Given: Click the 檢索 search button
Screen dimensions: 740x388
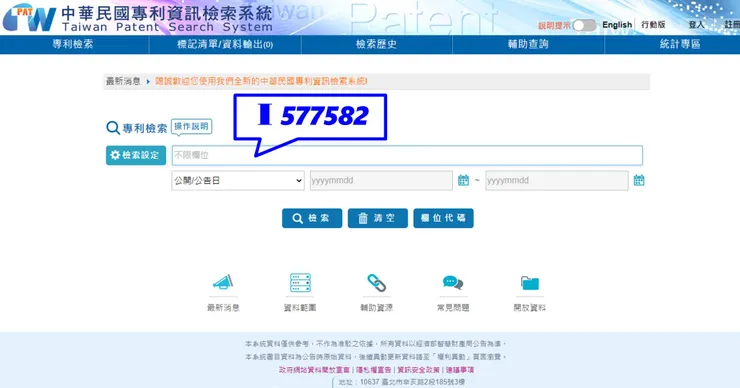Looking at the screenshot, I should 312,218.
